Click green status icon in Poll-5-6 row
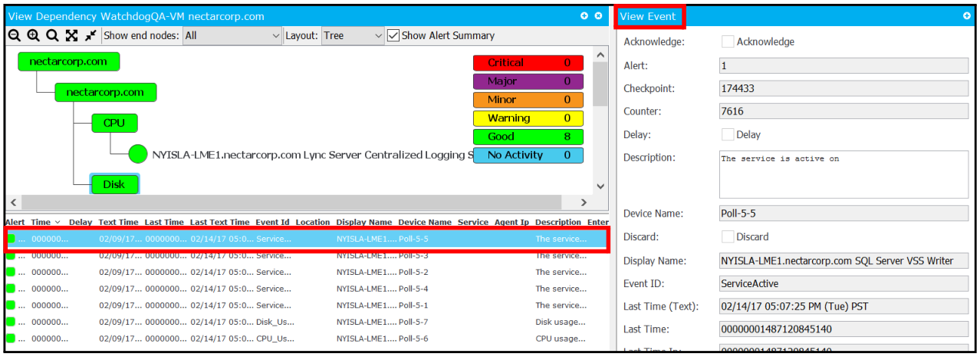980x357 pixels. point(11,339)
